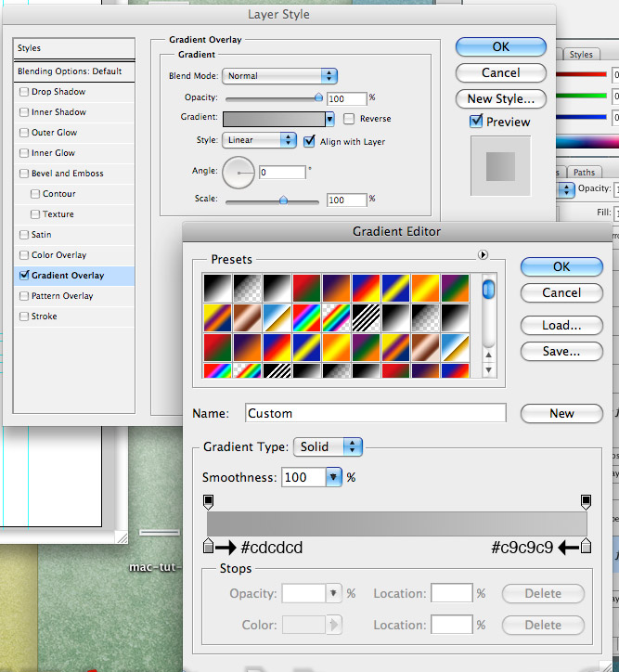Open the gradient Style dropdown

pos(259,140)
